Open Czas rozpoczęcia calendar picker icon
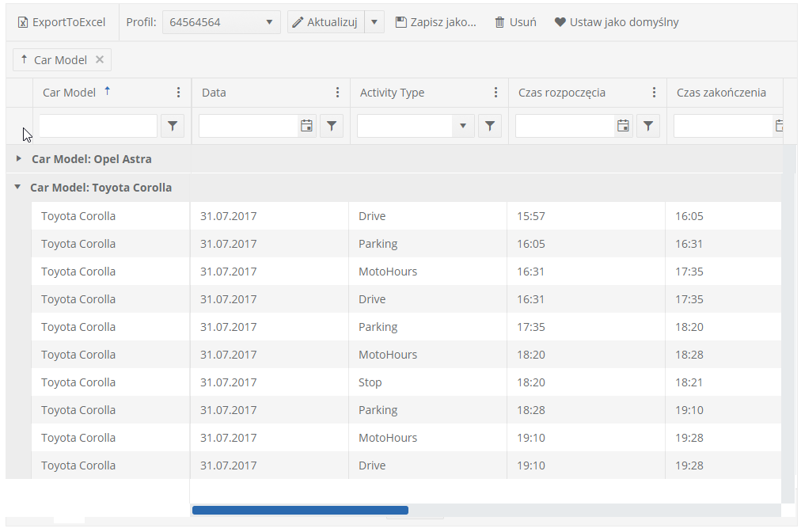Viewport: 801px width, 532px height. click(x=623, y=126)
